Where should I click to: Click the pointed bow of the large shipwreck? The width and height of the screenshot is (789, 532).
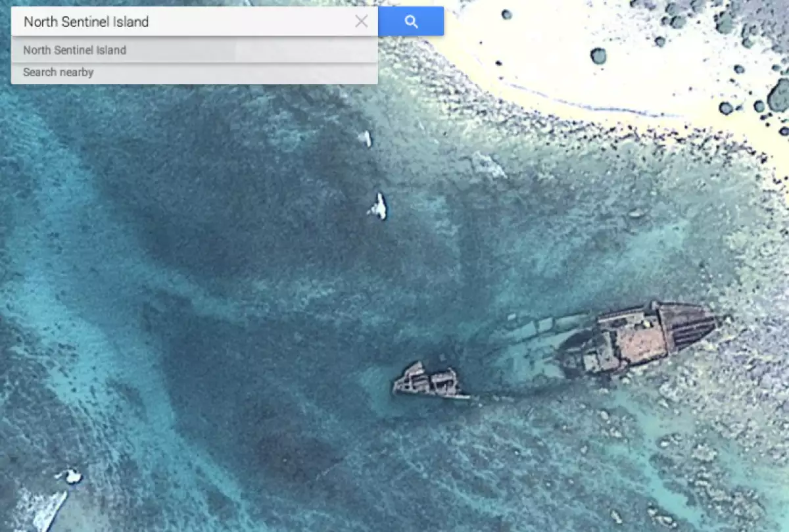(x=707, y=322)
